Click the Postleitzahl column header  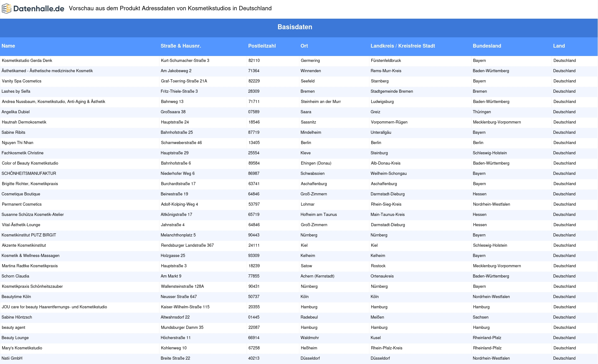pyautogui.click(x=262, y=46)
